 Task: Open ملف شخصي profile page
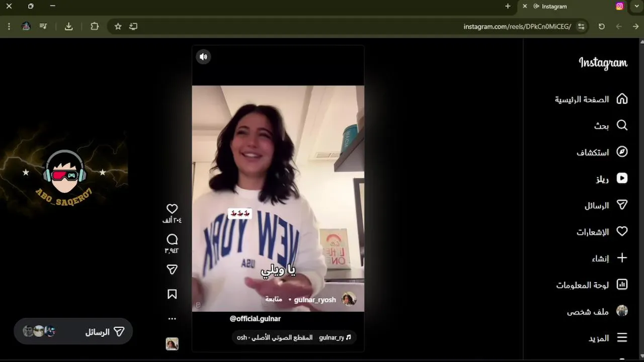click(597, 311)
